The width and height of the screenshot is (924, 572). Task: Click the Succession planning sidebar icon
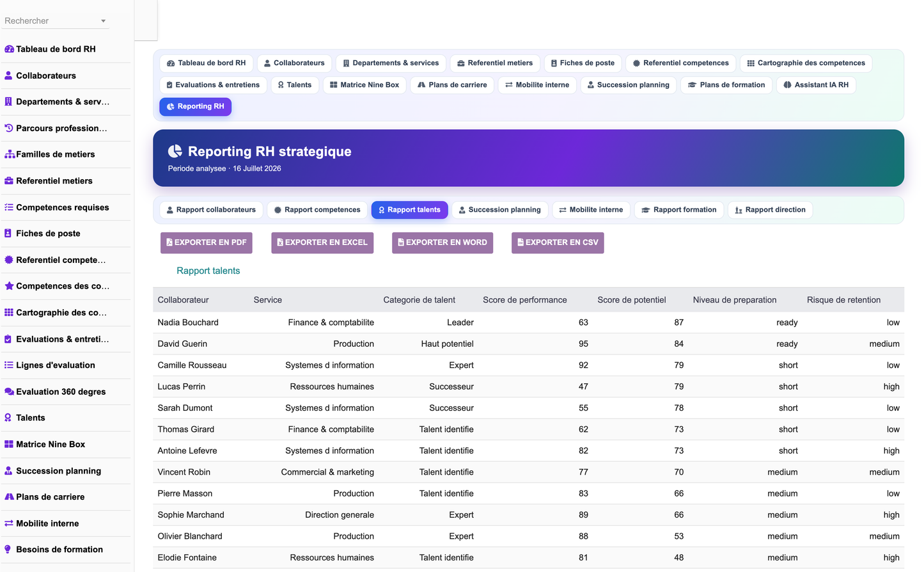coord(9,471)
